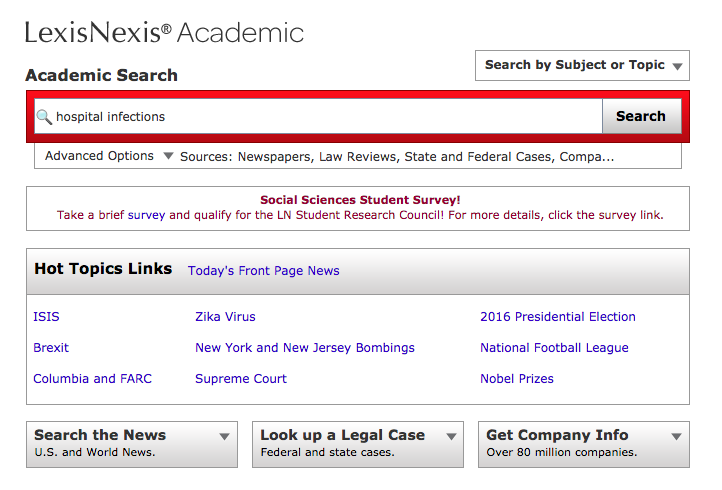Open the Brexit topic link
This screenshot has height=490, width=722.
tap(51, 348)
